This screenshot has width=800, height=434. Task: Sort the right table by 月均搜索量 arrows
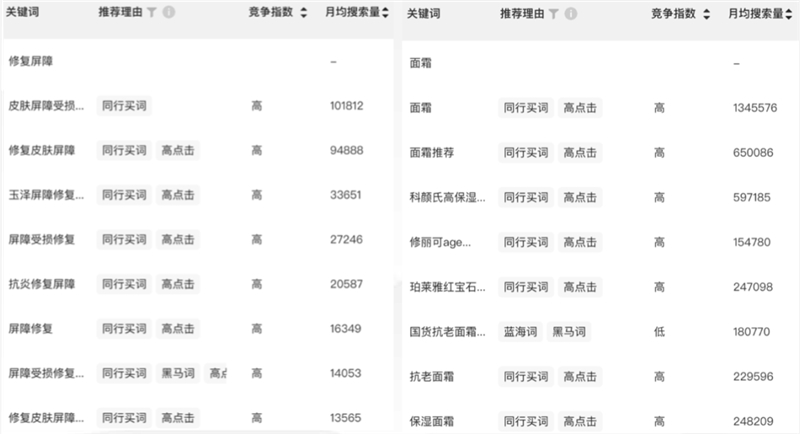(x=789, y=14)
